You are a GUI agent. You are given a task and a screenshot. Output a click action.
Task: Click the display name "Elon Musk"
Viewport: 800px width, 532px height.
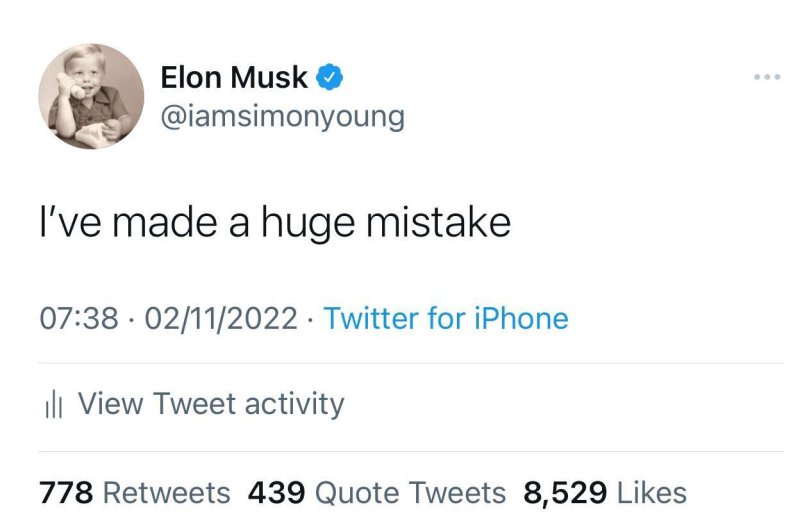coord(234,76)
